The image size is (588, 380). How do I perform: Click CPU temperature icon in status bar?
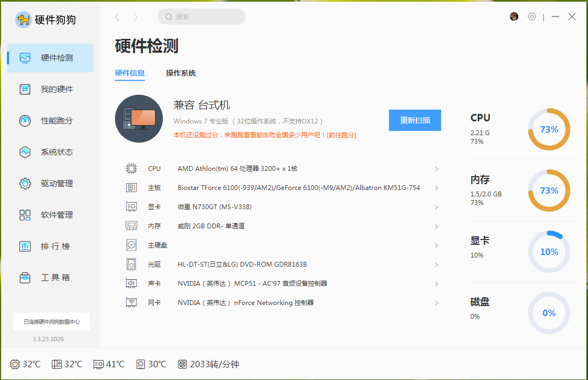[14, 364]
